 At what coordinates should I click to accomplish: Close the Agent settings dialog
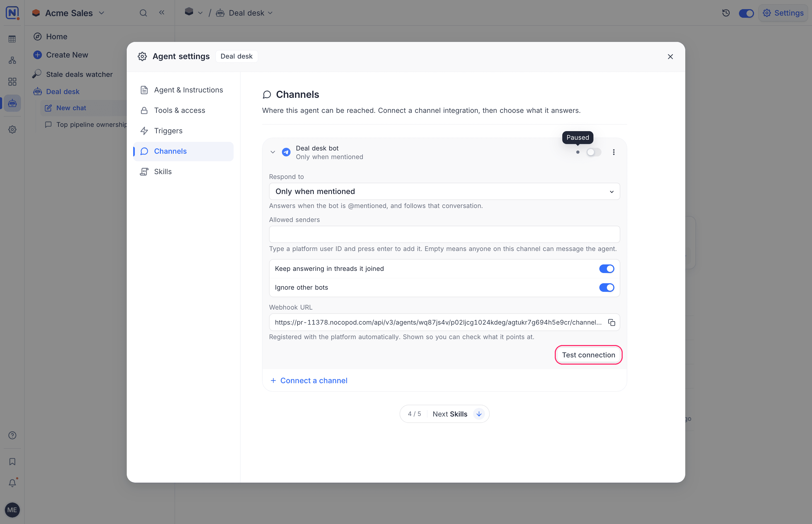point(670,56)
